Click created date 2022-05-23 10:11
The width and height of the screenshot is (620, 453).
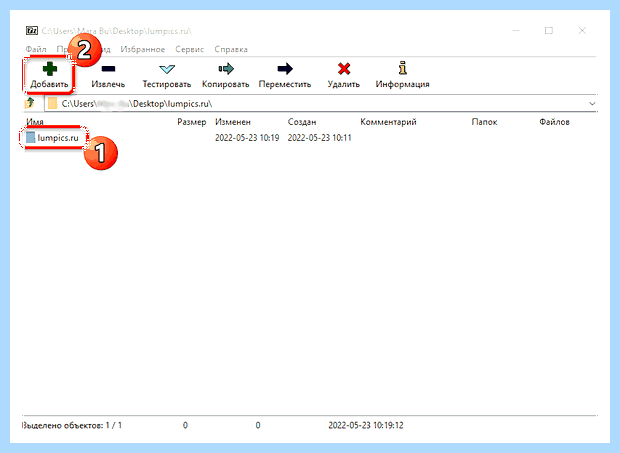tap(319, 138)
